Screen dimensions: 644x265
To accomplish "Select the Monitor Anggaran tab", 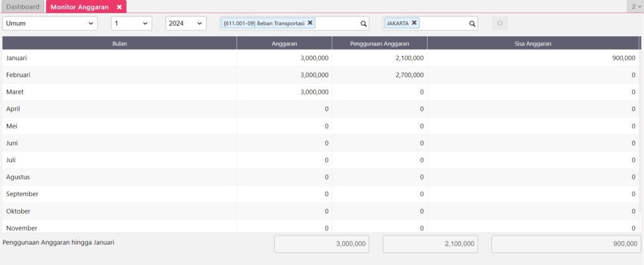I will pyautogui.click(x=79, y=7).
